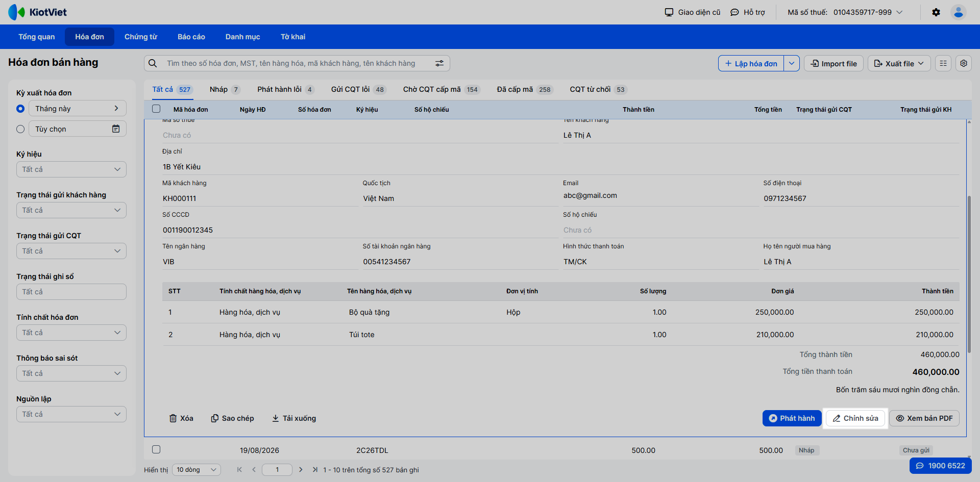Edit invoice with Chỉnh sửa

coord(855,418)
